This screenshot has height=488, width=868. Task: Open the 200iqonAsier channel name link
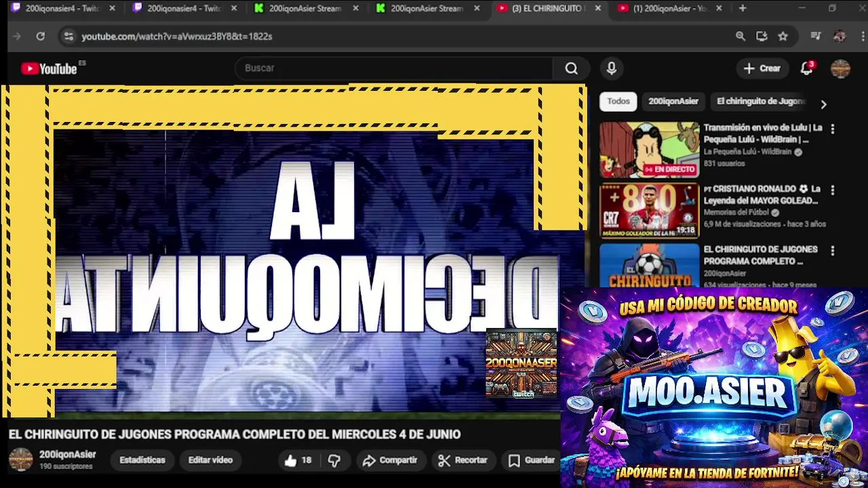coord(68,455)
